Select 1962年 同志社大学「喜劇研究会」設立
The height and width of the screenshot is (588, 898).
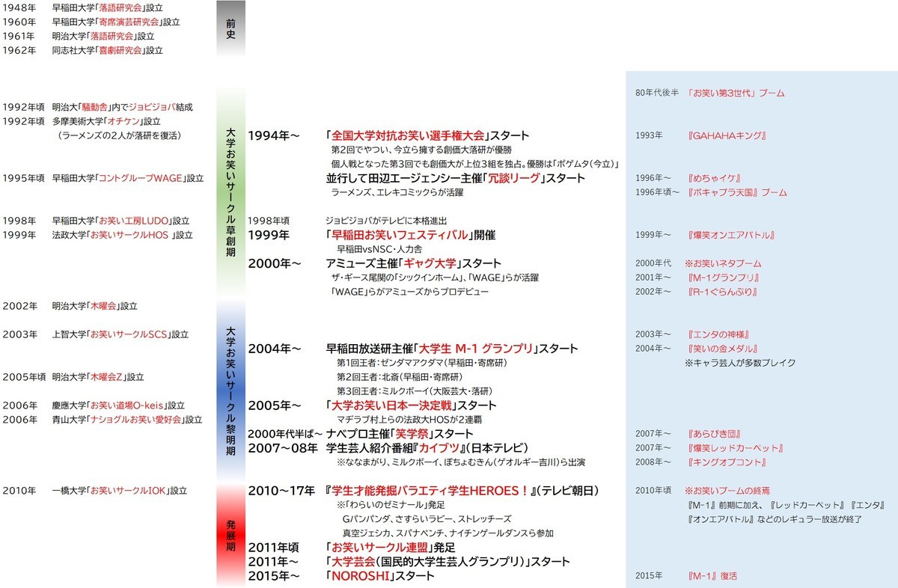click(83, 50)
